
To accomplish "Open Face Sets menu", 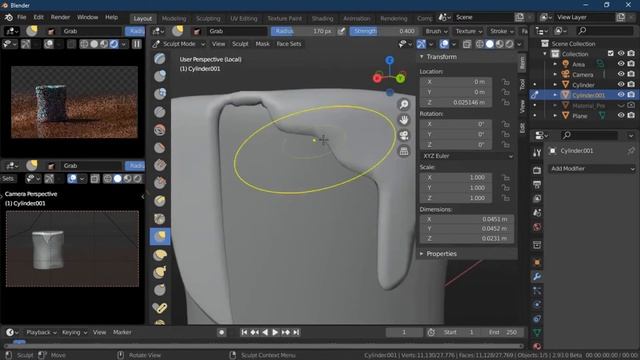I will 289,44.
